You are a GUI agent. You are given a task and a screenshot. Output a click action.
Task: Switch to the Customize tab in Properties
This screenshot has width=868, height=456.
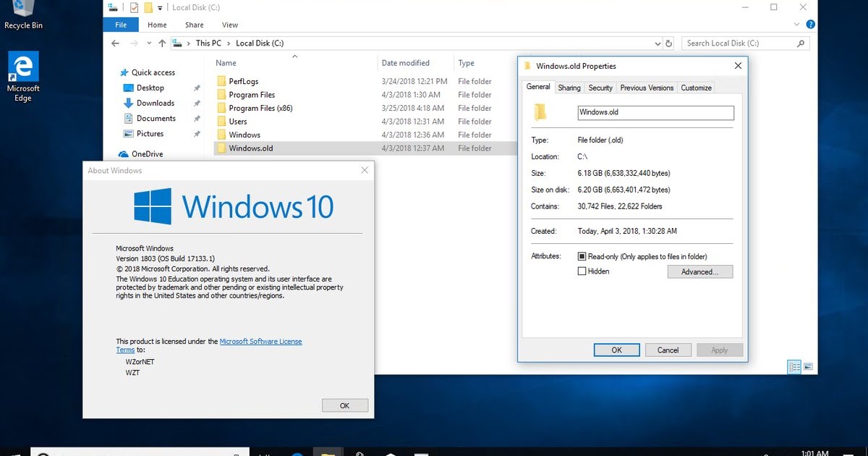(697, 88)
